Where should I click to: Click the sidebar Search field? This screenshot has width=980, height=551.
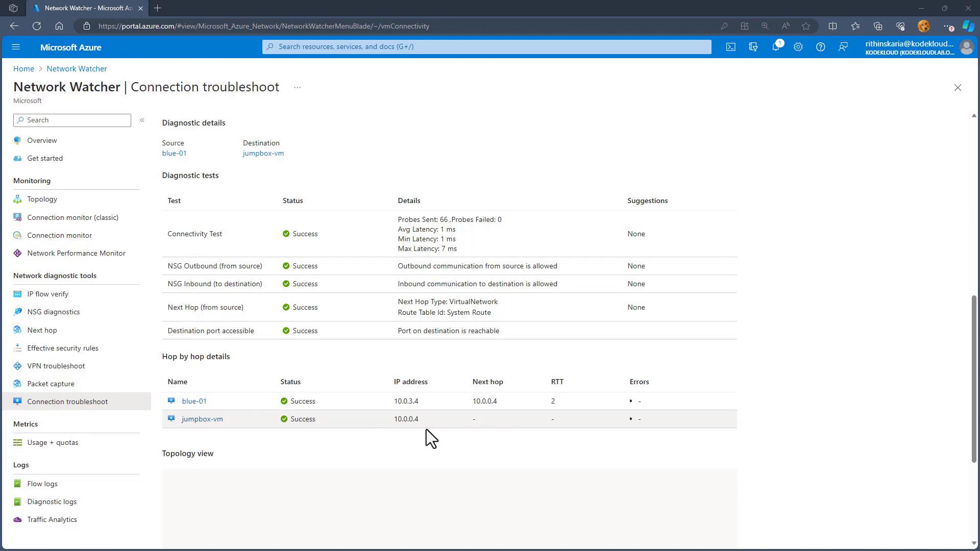pos(72,120)
